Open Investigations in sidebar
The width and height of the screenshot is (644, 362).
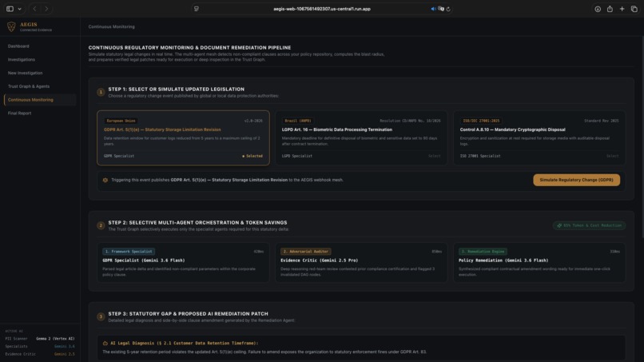tap(22, 60)
